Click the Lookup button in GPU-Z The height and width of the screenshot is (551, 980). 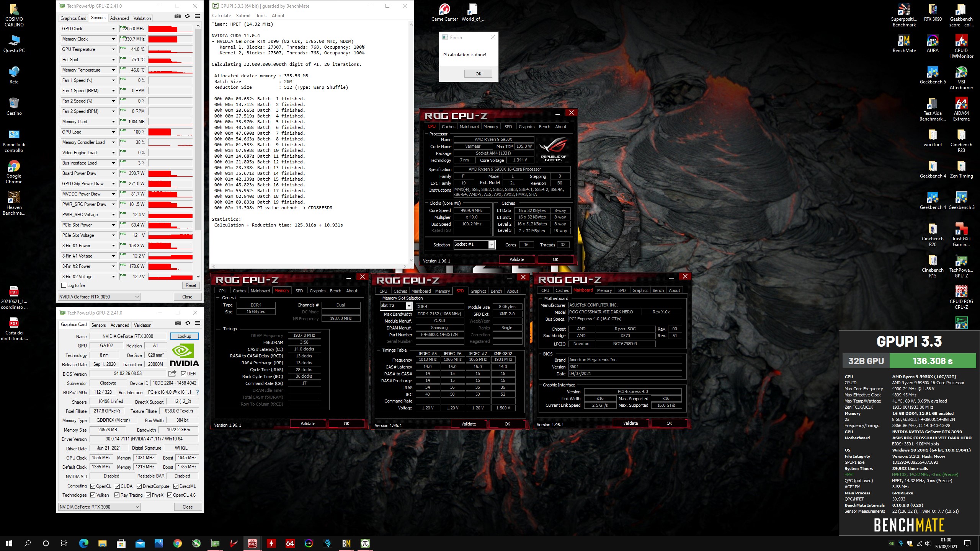(x=185, y=336)
